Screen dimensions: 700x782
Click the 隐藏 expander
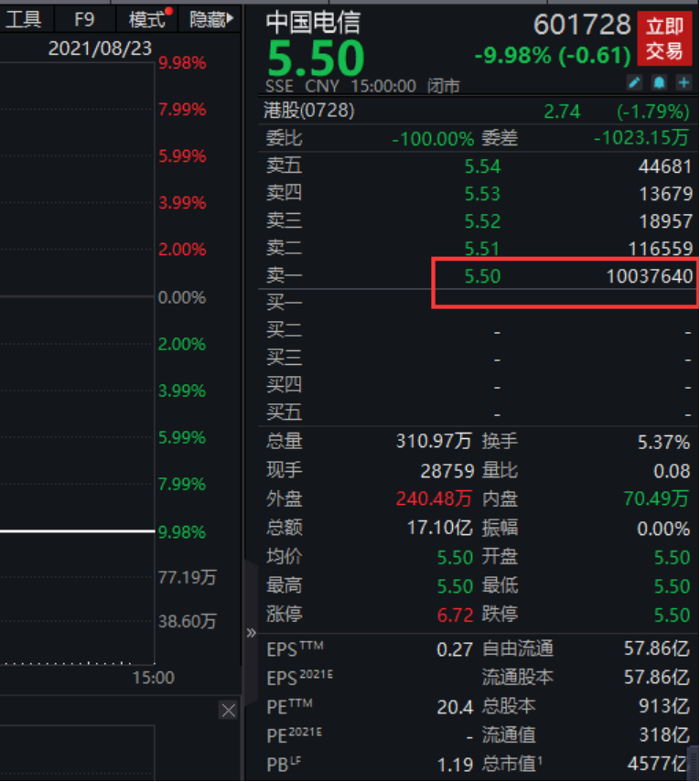pyautogui.click(x=211, y=19)
